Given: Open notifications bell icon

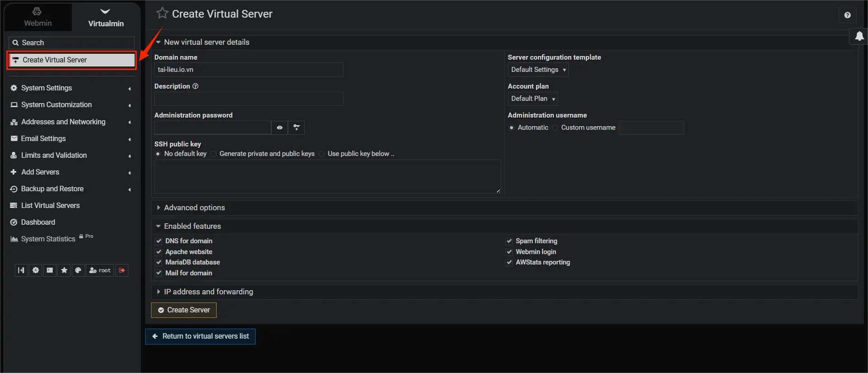Looking at the screenshot, I should [859, 37].
